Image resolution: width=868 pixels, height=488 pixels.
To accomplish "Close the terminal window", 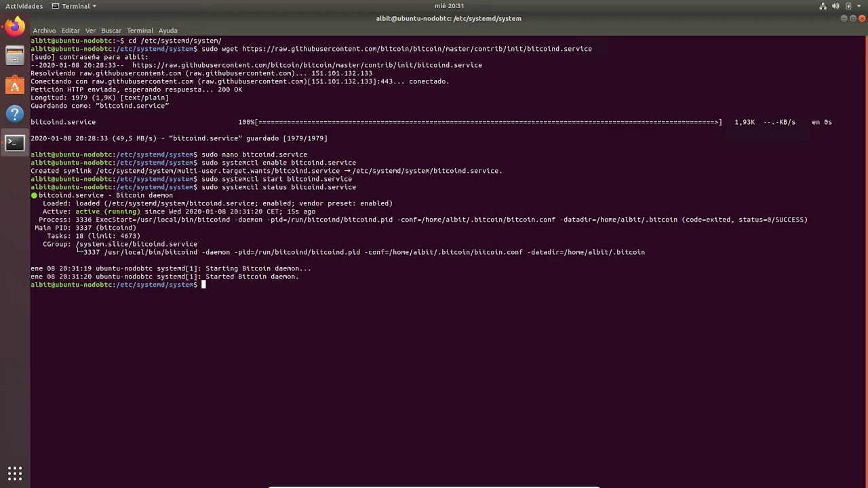I will coord(863,18).
